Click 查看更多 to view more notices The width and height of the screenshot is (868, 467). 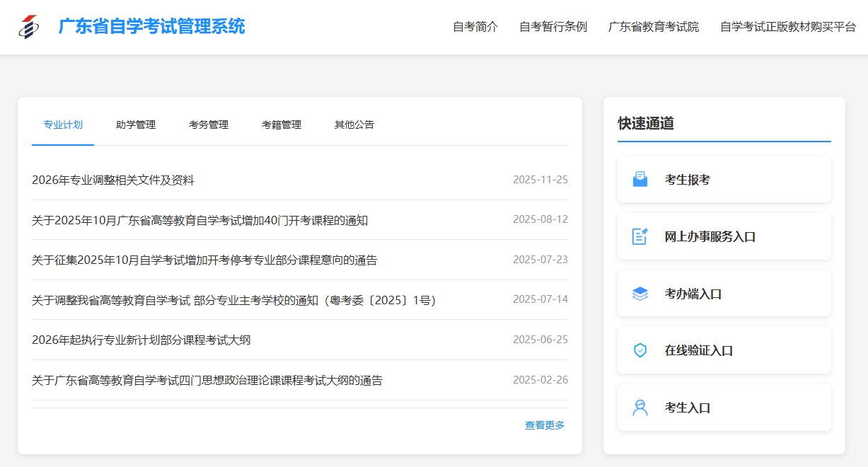[x=545, y=425]
